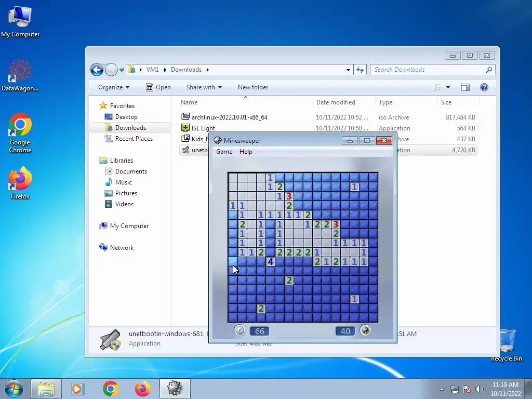Open Pictures library

[x=126, y=193]
